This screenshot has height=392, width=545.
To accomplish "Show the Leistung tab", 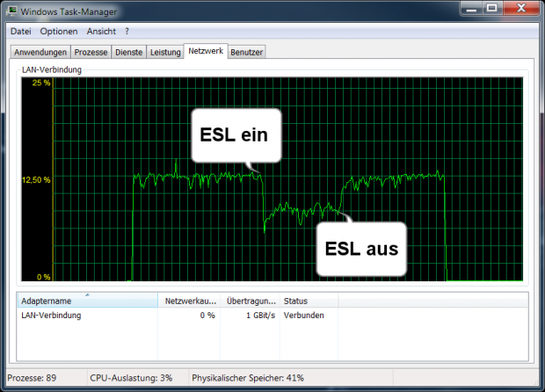I will (164, 52).
